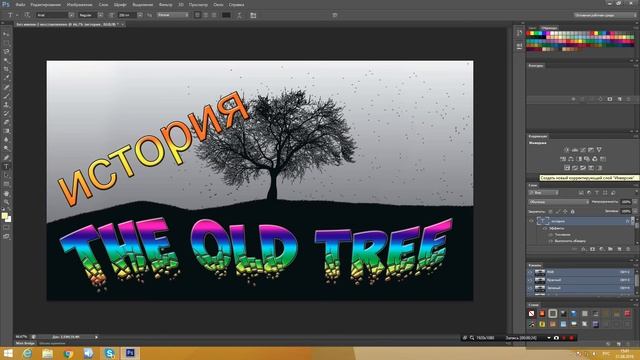Click the background color swatch
Image resolution: width=640 pixels, height=360 pixels.
pyautogui.click(x=8, y=219)
